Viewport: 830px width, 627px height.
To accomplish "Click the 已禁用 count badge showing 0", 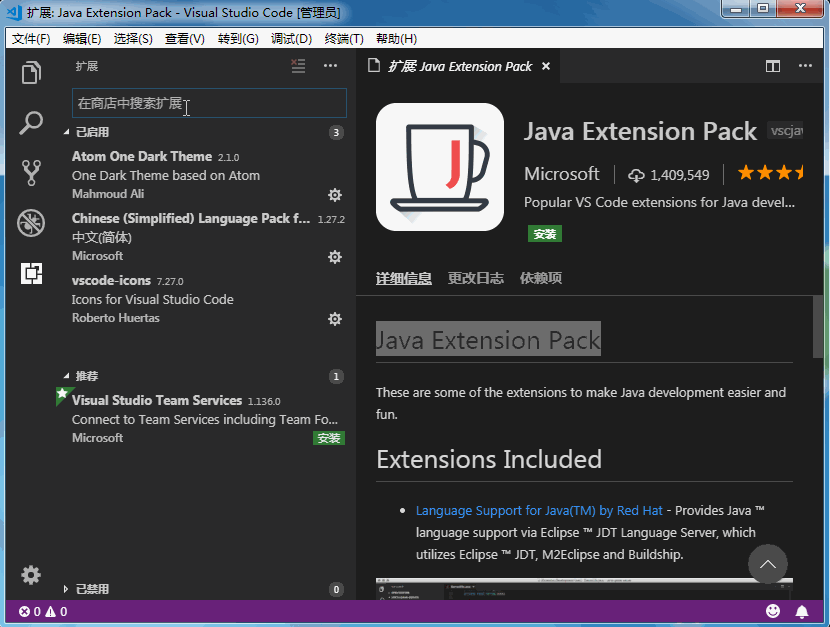I will (x=336, y=589).
